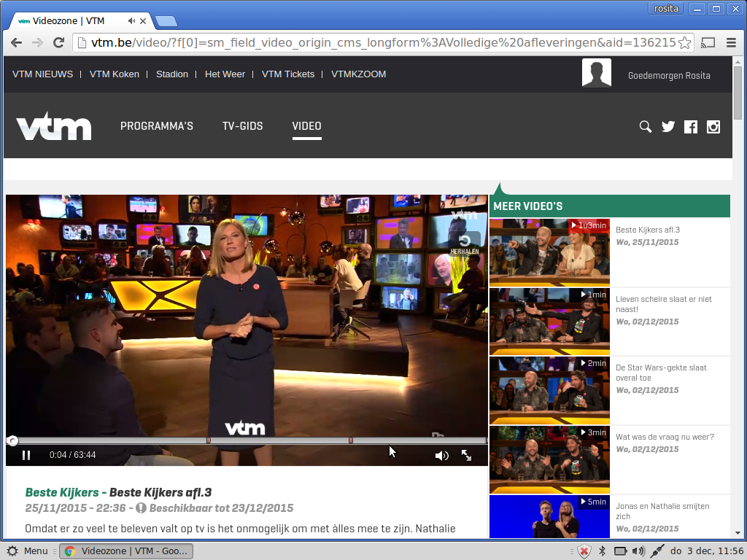This screenshot has width=747, height=560.
Task: Click the system tray volume icon
Action: point(638,551)
